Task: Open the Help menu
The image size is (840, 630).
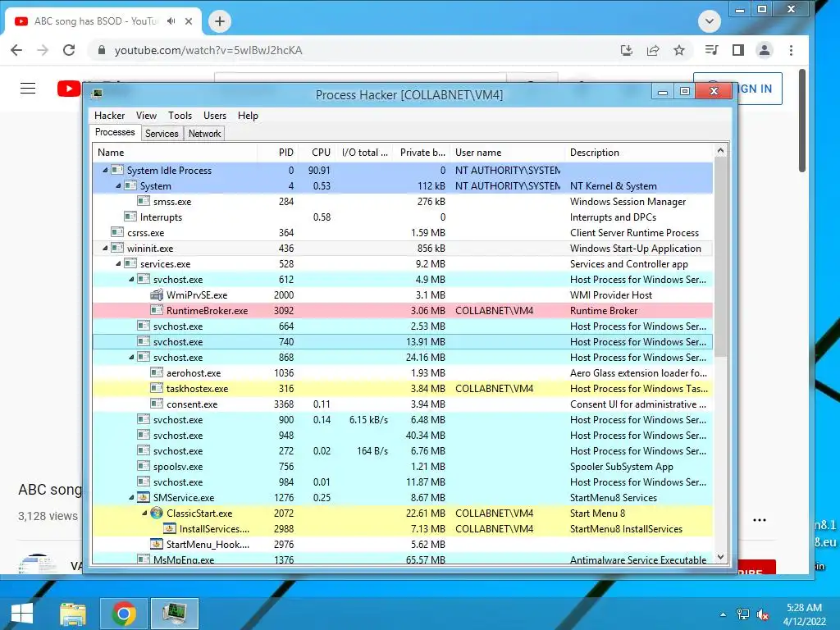Action: point(248,116)
